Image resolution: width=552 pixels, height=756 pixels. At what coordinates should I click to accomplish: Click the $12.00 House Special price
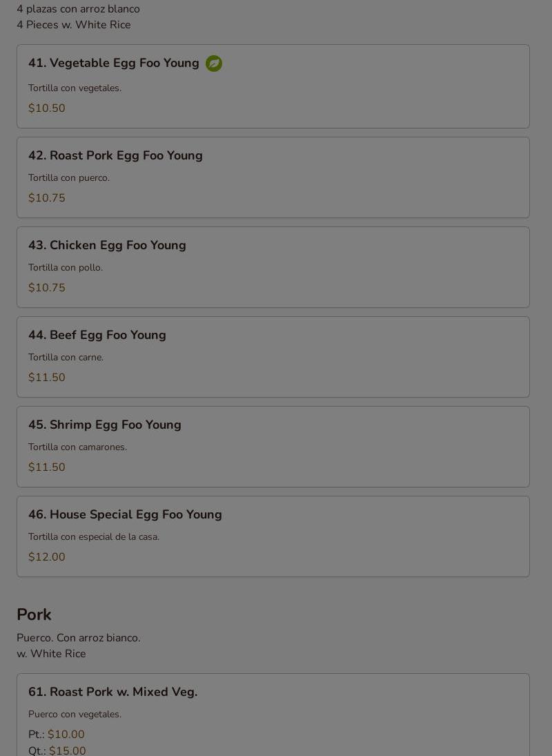(x=47, y=557)
